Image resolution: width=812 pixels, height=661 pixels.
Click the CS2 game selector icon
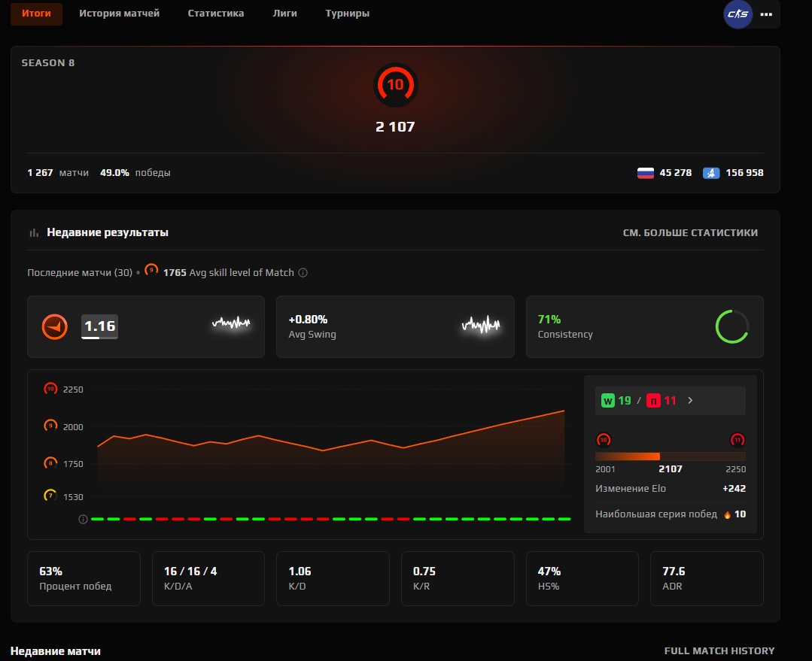click(737, 14)
